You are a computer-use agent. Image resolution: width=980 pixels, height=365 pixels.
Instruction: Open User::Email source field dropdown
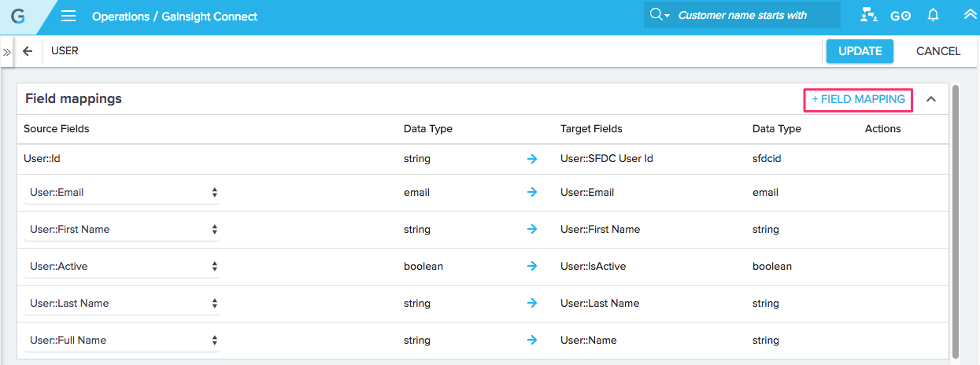(122, 192)
